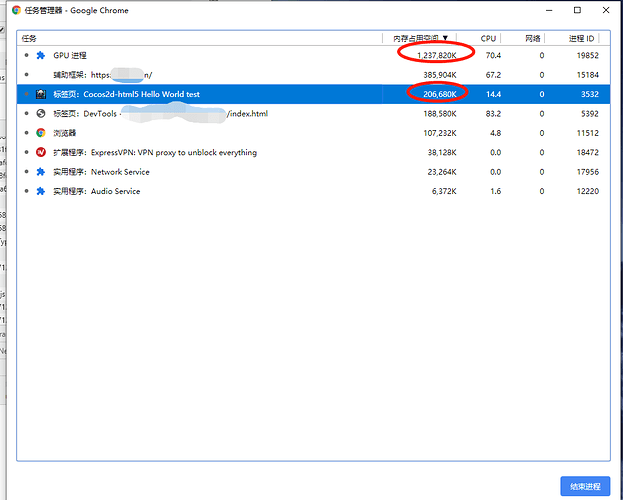Viewport: 623px width, 500px height.
Task: Select the GPU 进程 row name
Action: click(x=70, y=55)
